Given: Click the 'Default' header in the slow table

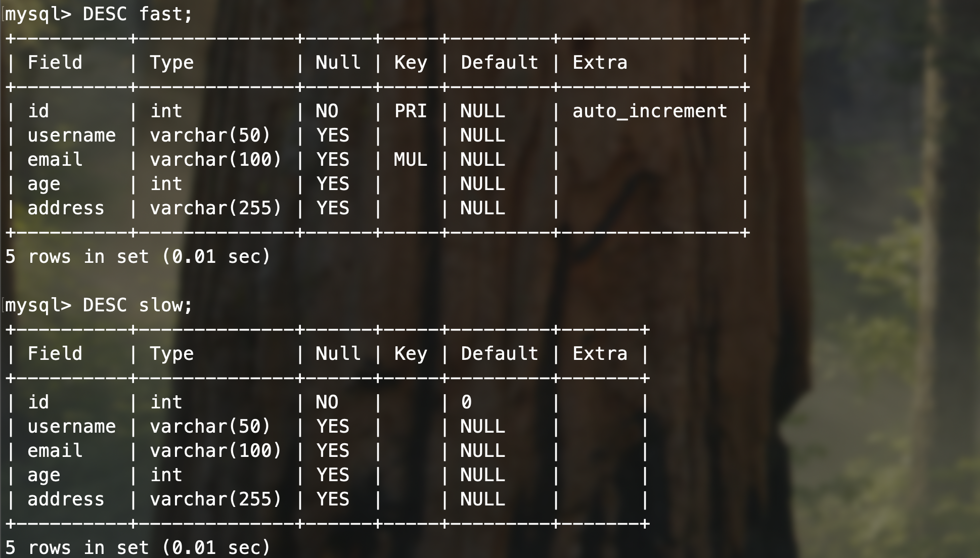Looking at the screenshot, I should pos(500,354).
